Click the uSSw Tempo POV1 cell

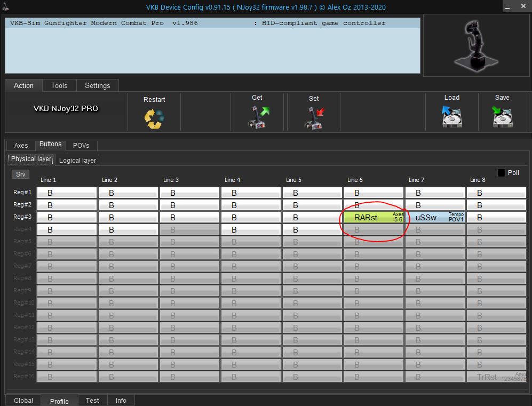[x=435, y=218]
